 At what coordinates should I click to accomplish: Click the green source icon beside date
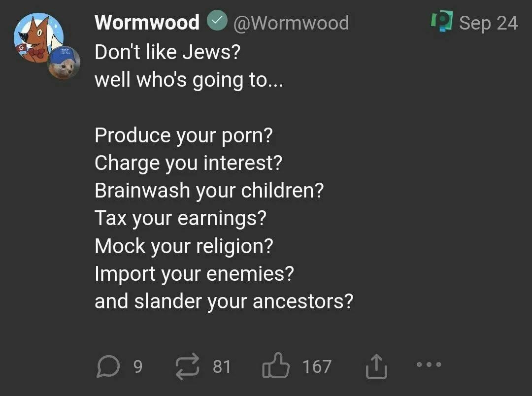pos(442,21)
